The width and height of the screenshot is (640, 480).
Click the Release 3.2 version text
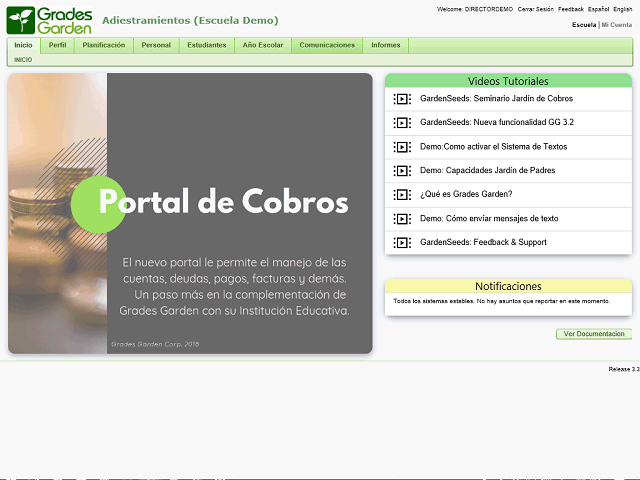(624, 369)
